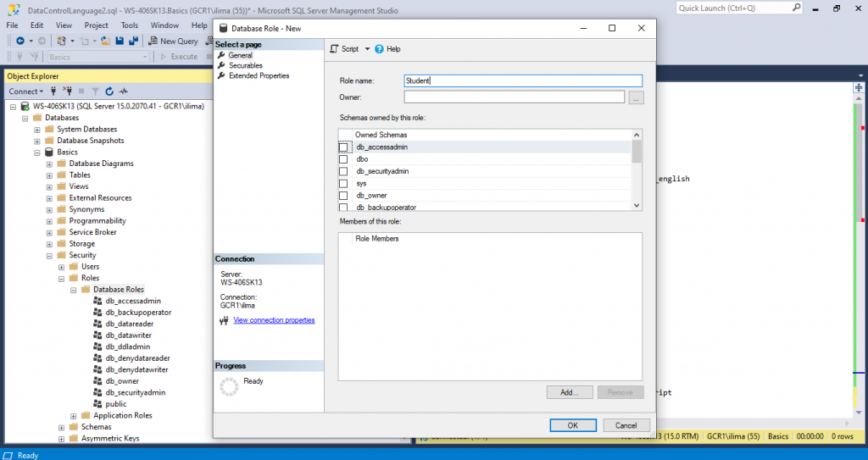Click the split editor icon above scrollbar
Viewport: 868px width, 460px height.
pos(859,87)
